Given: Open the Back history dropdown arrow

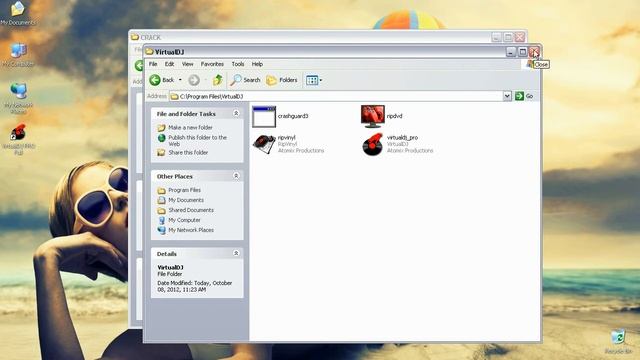Looking at the screenshot, I should click(180, 80).
